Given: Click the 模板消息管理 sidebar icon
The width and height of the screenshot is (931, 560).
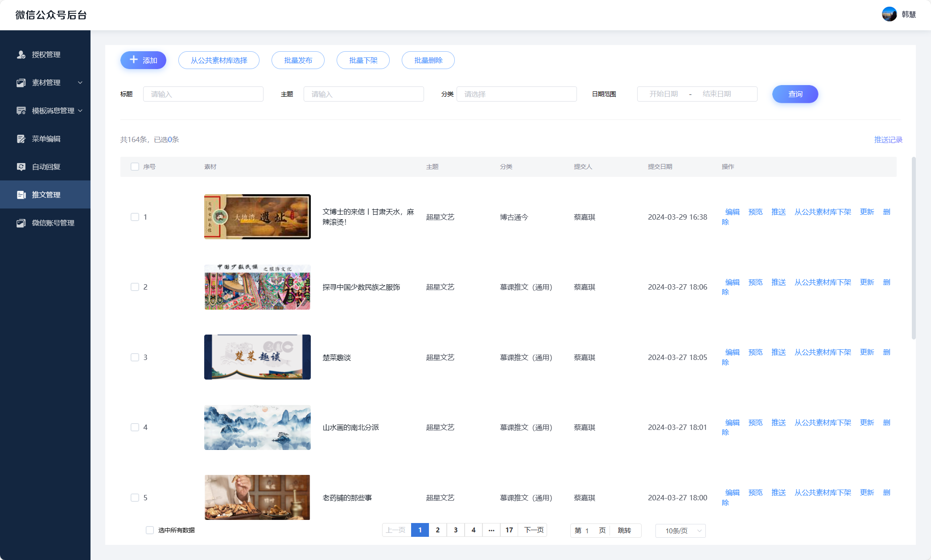Looking at the screenshot, I should 21,111.
